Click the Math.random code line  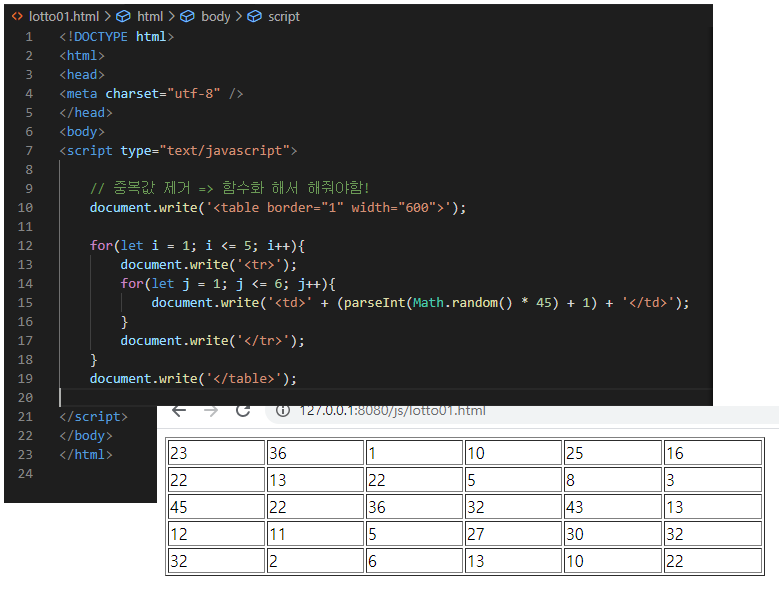click(x=420, y=303)
